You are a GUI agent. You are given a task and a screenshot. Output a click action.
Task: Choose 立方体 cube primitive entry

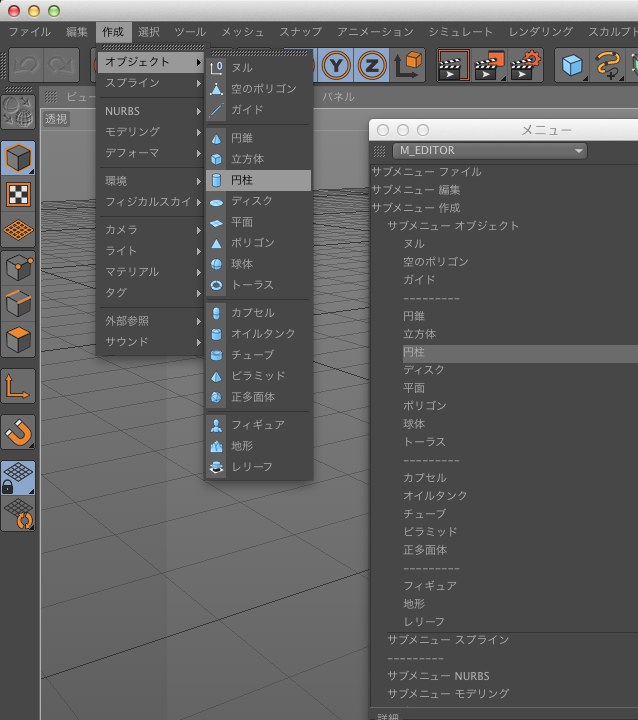[259, 159]
